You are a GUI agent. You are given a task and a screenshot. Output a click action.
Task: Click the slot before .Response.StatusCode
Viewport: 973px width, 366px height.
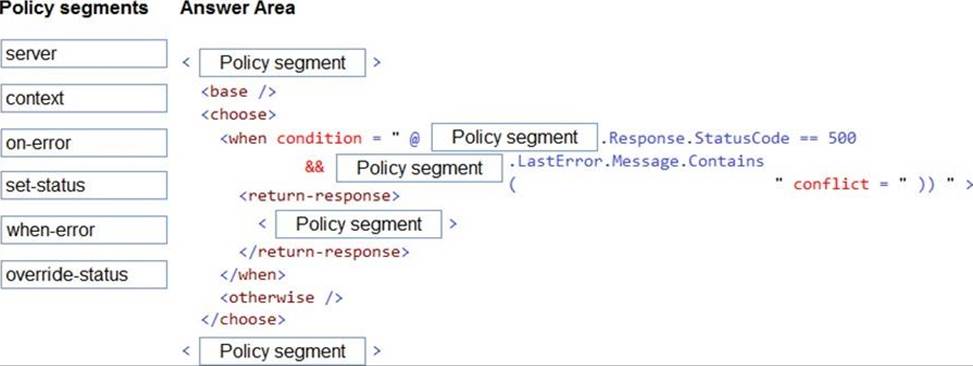coord(514,137)
